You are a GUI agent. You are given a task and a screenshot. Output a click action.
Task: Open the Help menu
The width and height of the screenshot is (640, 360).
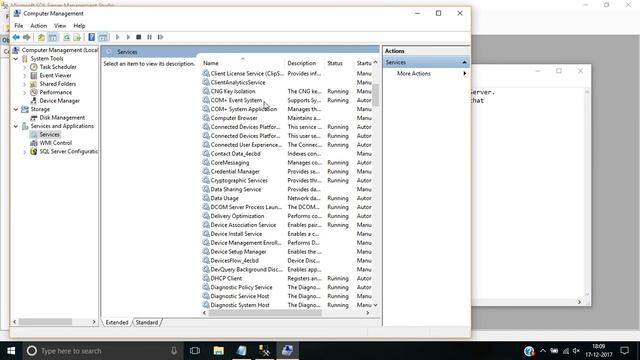point(79,26)
